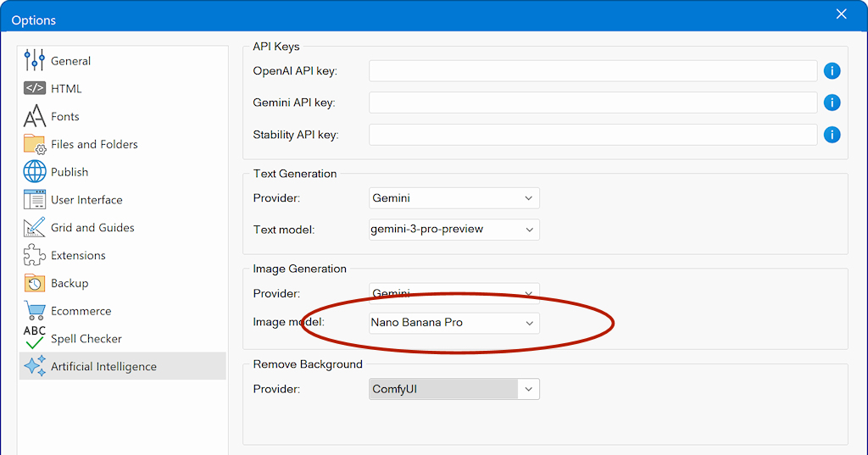Viewport: 868px width, 455px height.
Task: Focus the Gemini API key text field
Action: (593, 103)
